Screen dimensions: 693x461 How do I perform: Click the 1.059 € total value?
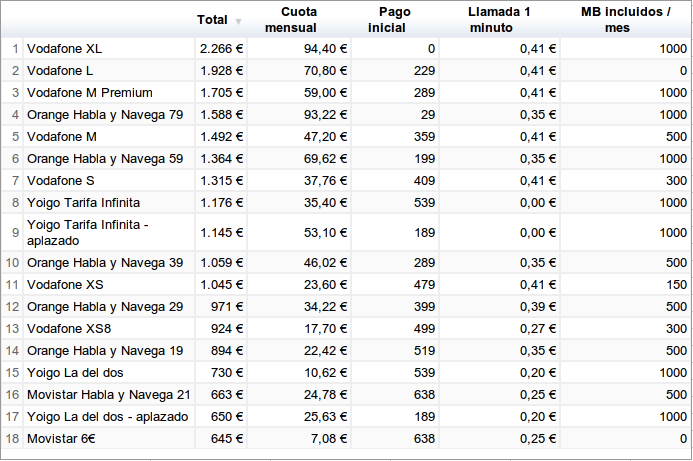[x=221, y=263]
